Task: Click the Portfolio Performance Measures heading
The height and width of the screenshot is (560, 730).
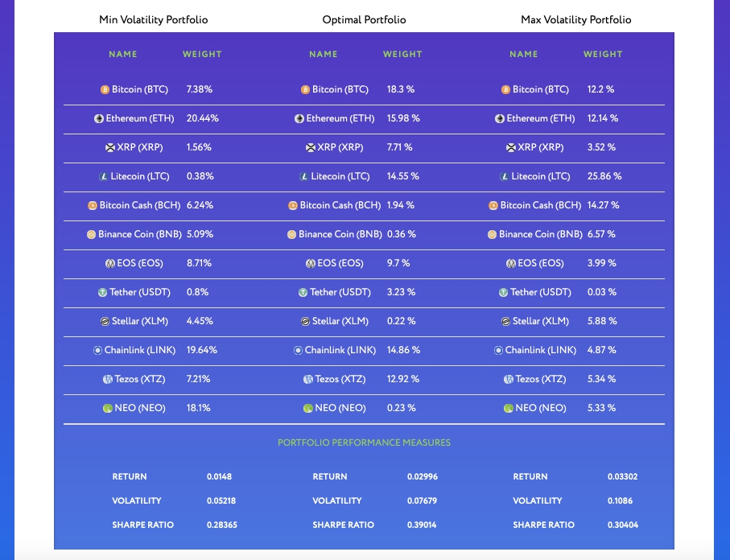Action: click(x=364, y=443)
